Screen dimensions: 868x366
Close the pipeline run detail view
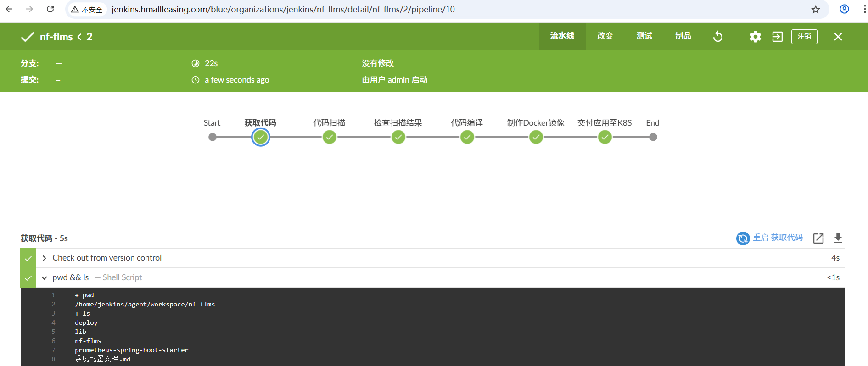tap(838, 37)
